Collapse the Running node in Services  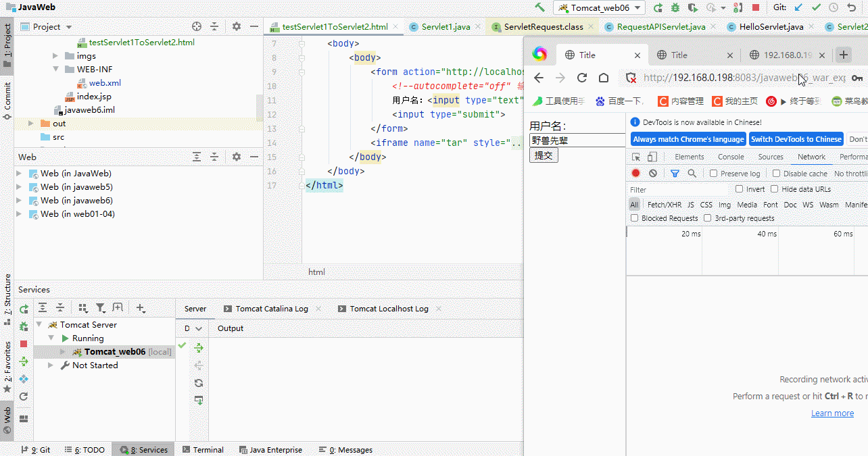(x=51, y=338)
